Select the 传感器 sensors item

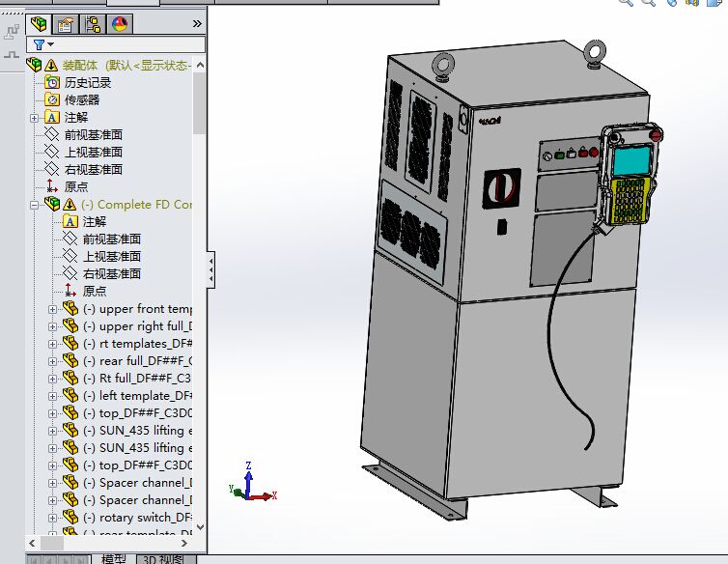pos(82,99)
